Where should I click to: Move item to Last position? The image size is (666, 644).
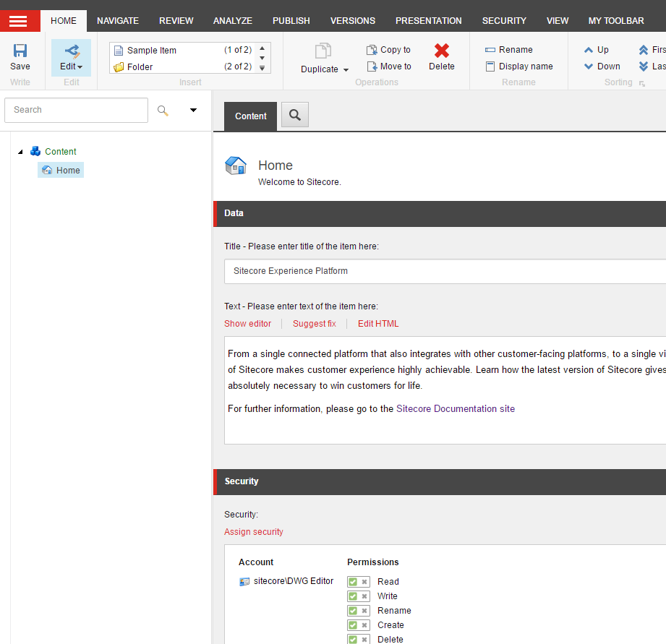point(652,66)
